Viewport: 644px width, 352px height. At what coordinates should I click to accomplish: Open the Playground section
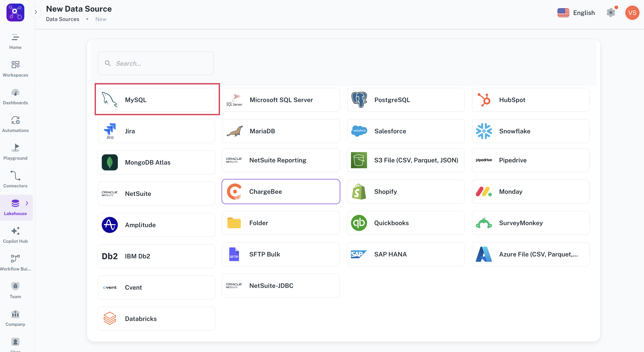coord(15,152)
